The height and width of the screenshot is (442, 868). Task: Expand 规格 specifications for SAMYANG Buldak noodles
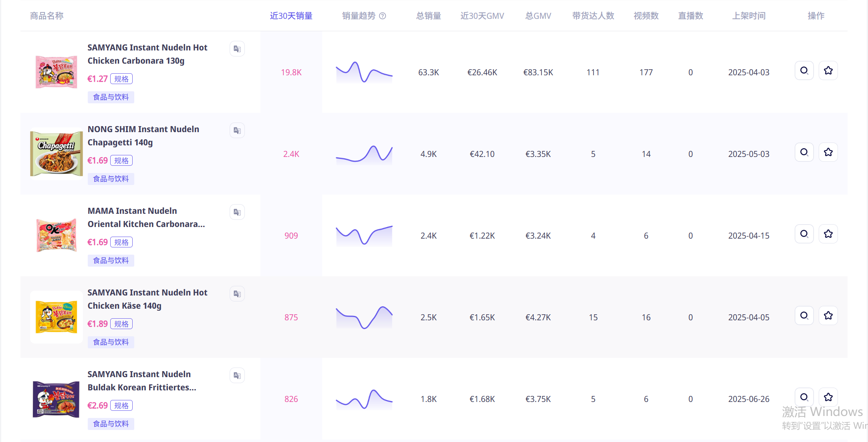tap(121, 405)
